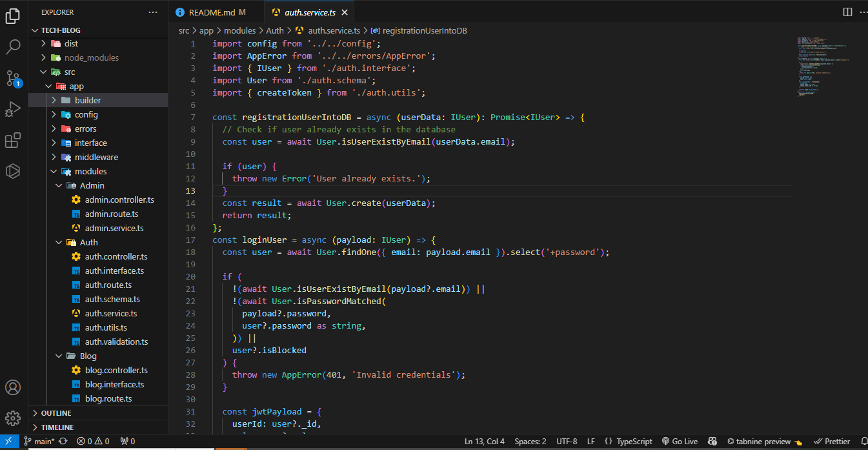Switch to the README.md tab
868x450 pixels.
(x=212, y=12)
